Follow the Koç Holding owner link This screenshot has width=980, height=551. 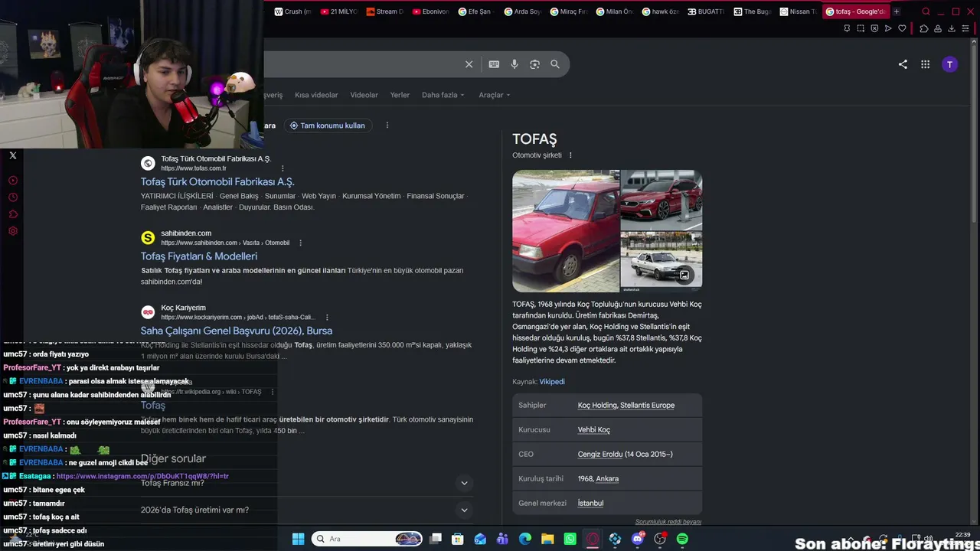pyautogui.click(x=597, y=406)
